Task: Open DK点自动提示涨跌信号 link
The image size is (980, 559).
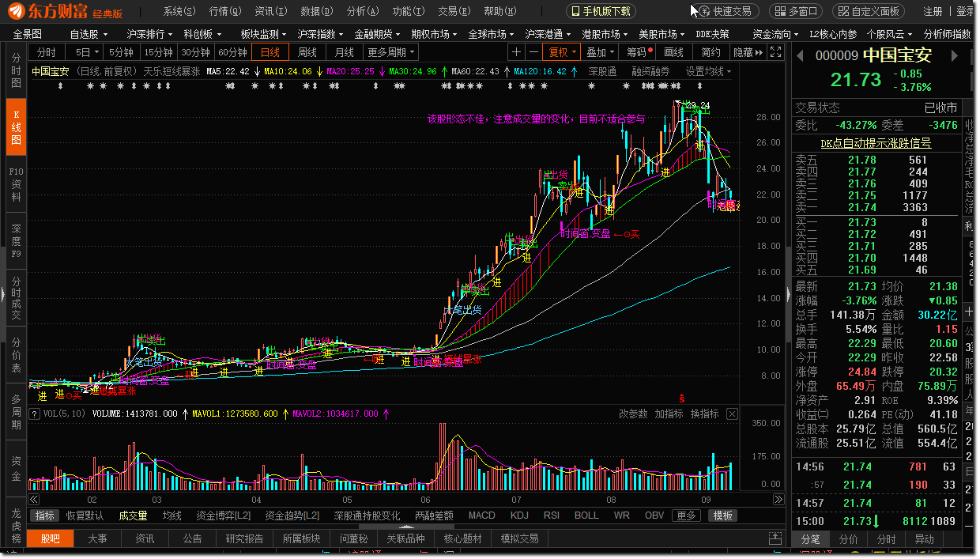Action: 875,143
